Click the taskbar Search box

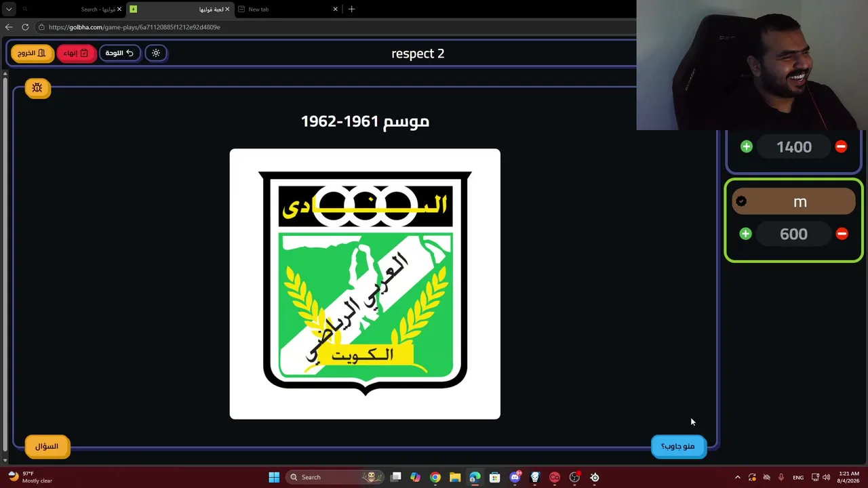[x=334, y=477]
